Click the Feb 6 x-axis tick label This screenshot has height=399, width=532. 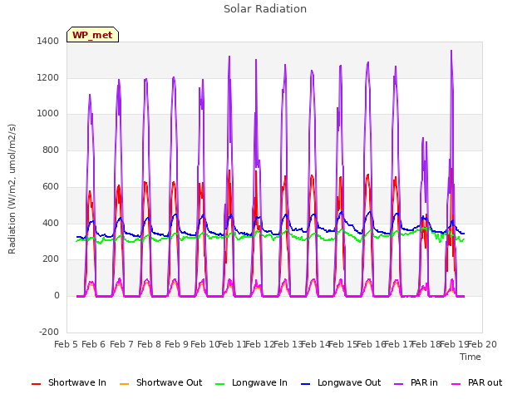click(94, 344)
